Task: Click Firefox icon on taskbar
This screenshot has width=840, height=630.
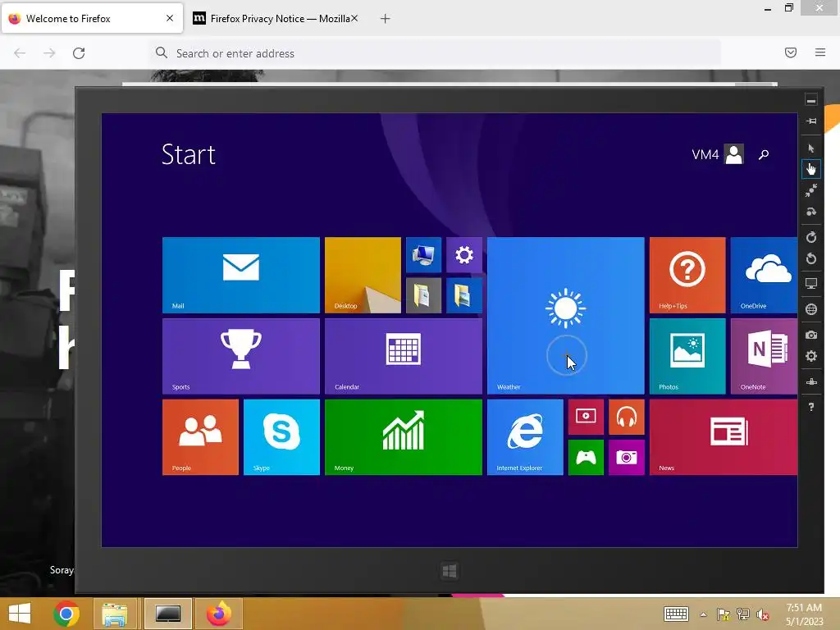Action: point(218,614)
